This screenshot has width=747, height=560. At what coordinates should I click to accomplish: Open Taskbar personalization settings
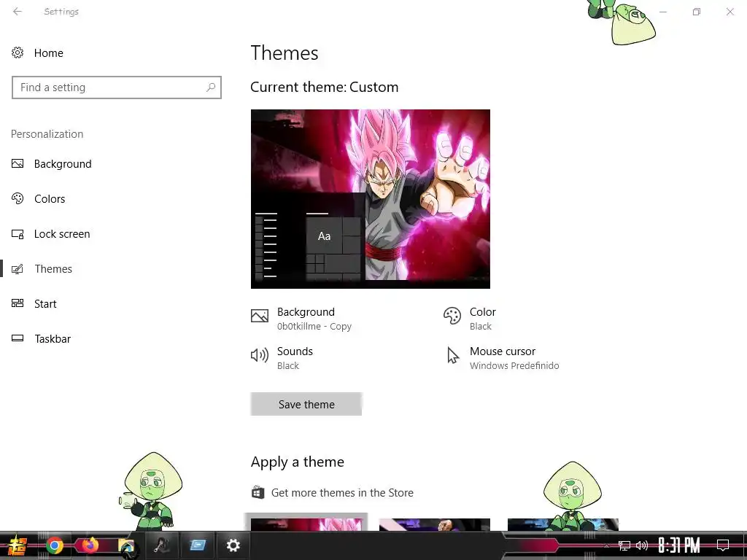53,338
